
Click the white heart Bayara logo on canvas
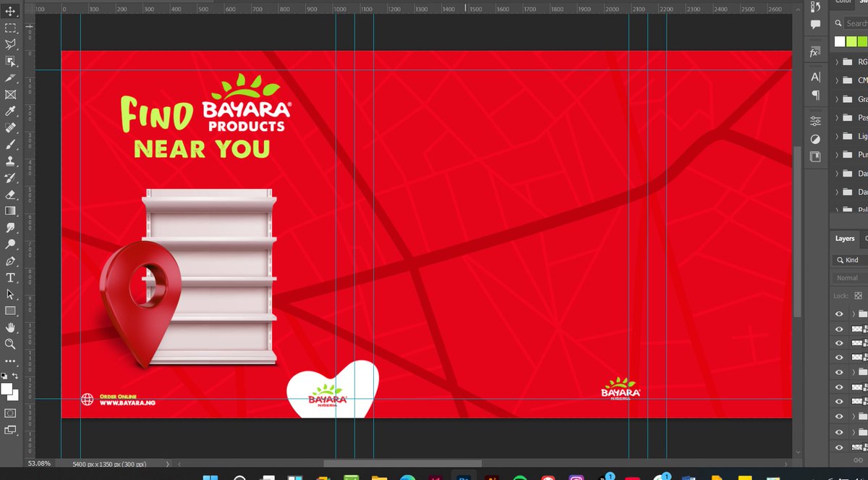coord(333,390)
